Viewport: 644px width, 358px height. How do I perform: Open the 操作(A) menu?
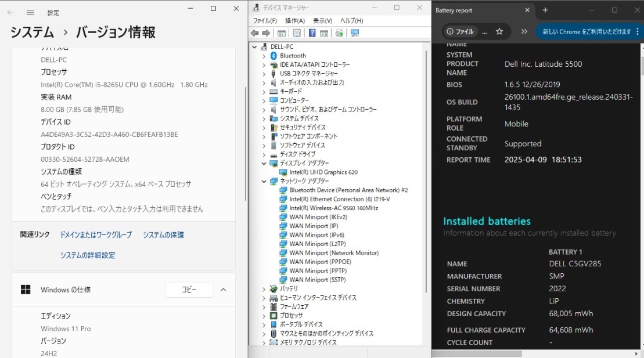(x=295, y=20)
